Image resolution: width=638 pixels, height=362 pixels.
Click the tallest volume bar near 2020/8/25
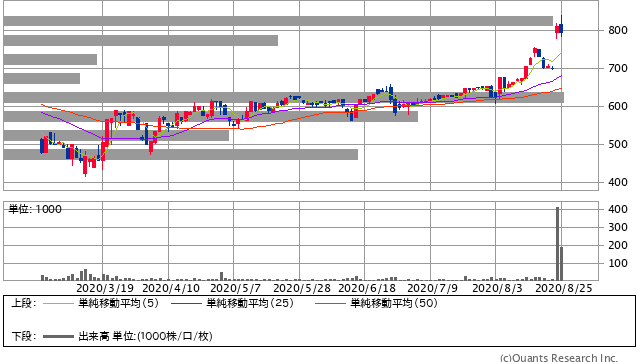[557, 244]
